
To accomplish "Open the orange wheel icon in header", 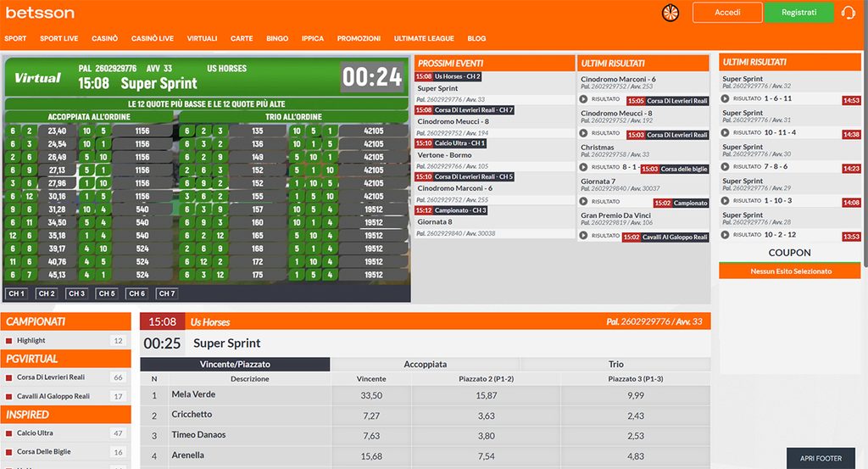I will click(x=670, y=13).
